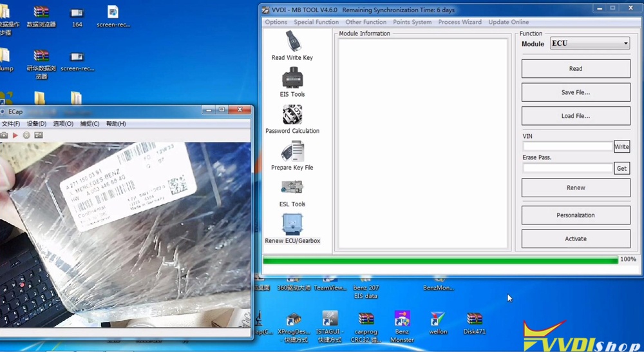Open the Other Function menu
The image size is (644, 352).
pyautogui.click(x=366, y=22)
